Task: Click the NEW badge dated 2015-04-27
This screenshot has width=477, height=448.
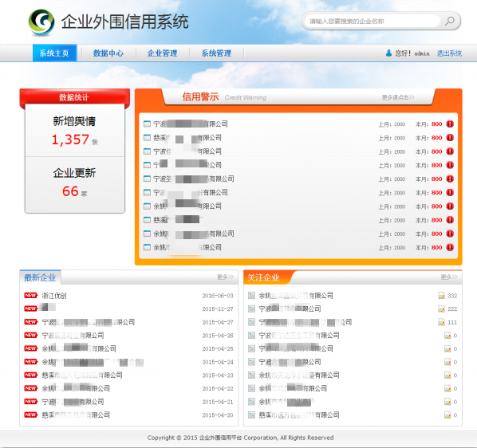Action: pyautogui.click(x=31, y=322)
